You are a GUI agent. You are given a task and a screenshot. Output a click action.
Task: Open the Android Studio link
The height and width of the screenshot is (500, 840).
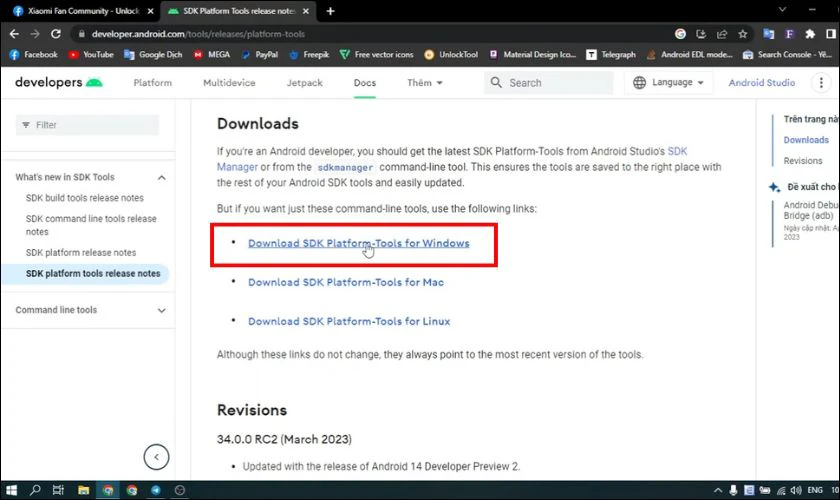(761, 83)
